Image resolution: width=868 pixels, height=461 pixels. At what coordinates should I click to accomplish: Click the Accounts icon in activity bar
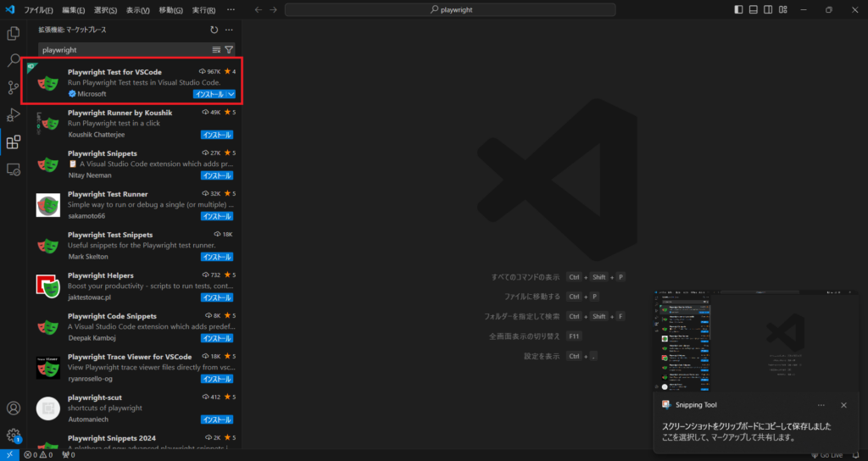click(14, 408)
